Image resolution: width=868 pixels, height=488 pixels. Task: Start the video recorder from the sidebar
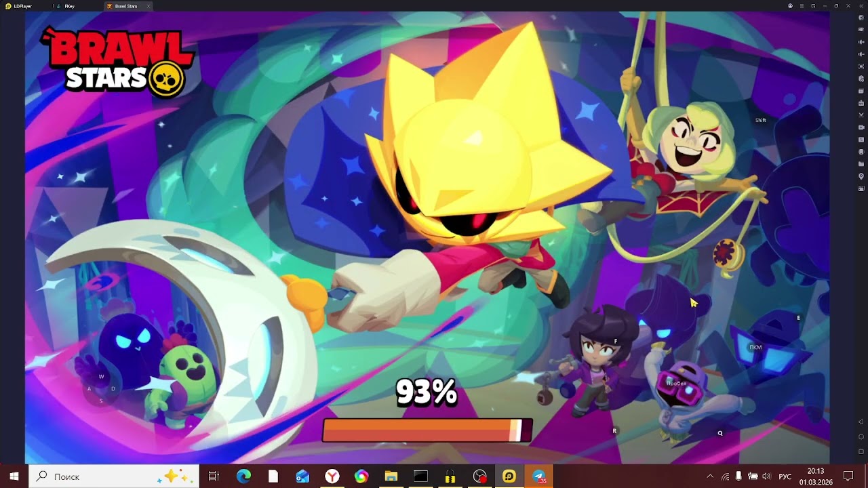[x=861, y=127]
